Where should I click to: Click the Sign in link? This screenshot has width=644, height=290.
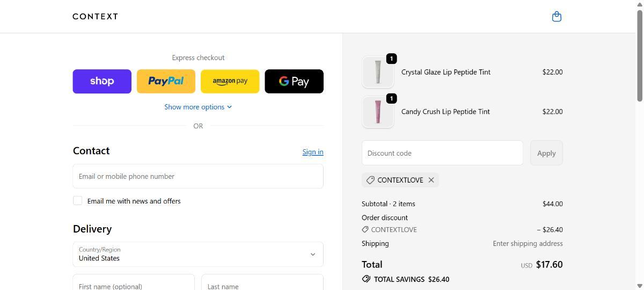[313, 152]
